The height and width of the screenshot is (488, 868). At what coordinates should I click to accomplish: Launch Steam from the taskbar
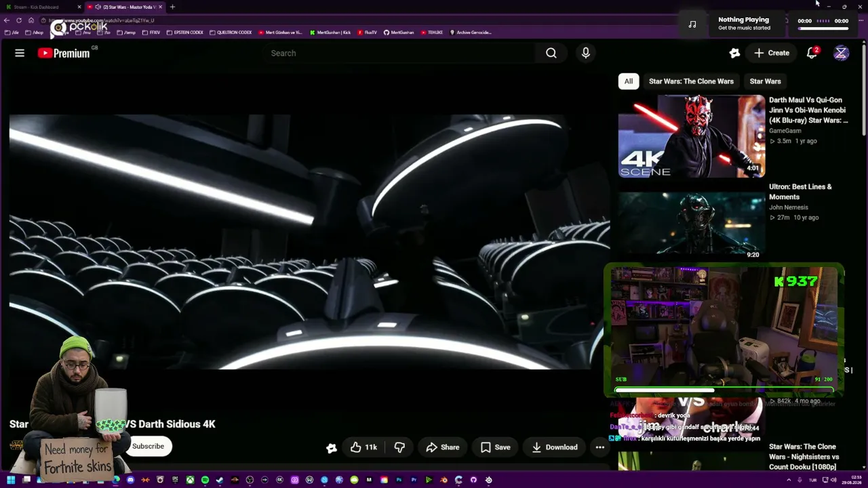tap(220, 480)
